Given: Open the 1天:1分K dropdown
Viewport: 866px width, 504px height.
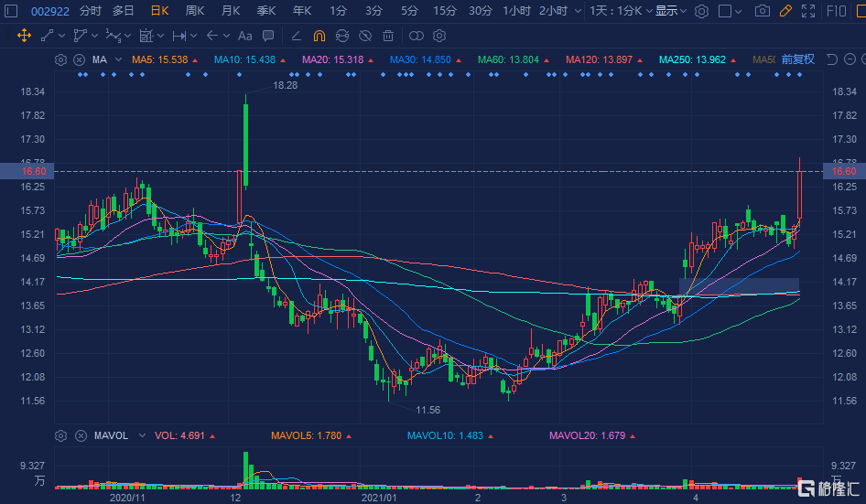Looking at the screenshot, I should tap(622, 11).
